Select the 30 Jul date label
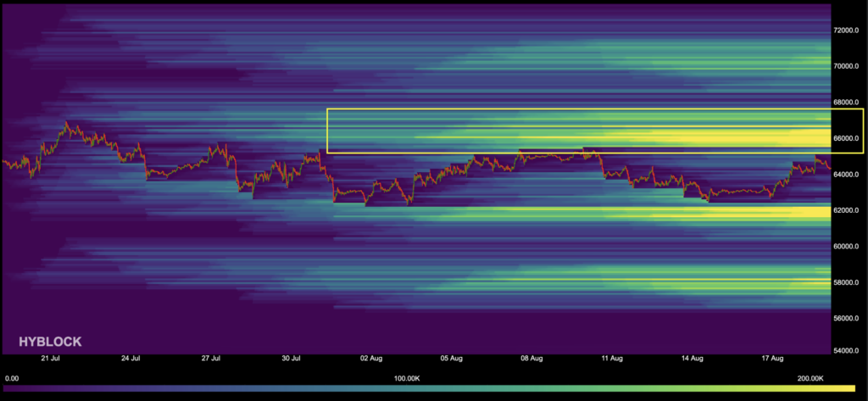868x401 pixels. pos(292,359)
